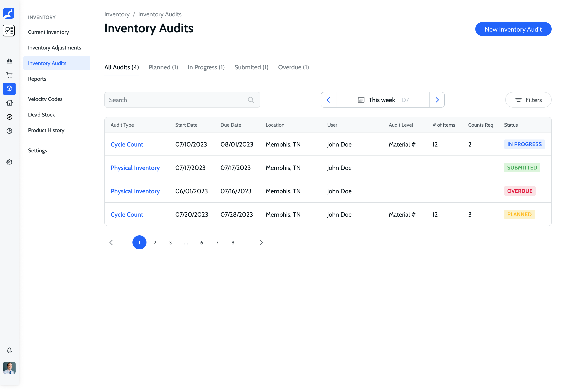Click the Search input field

176,100
